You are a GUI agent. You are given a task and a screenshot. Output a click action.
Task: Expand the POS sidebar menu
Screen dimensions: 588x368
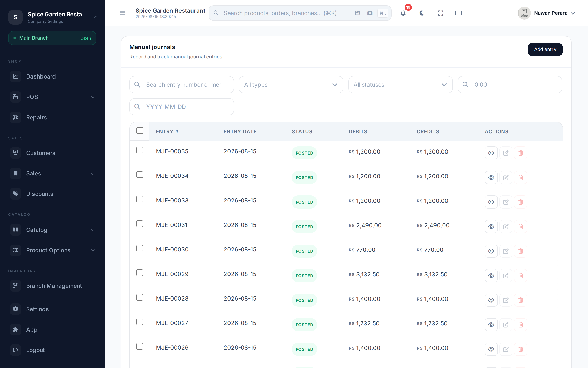click(52, 97)
